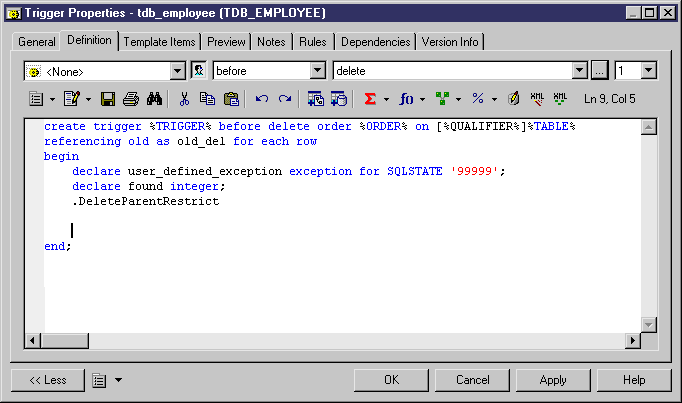Click the Edit With pencil icon
This screenshot has height=403, width=682.
(x=71, y=99)
